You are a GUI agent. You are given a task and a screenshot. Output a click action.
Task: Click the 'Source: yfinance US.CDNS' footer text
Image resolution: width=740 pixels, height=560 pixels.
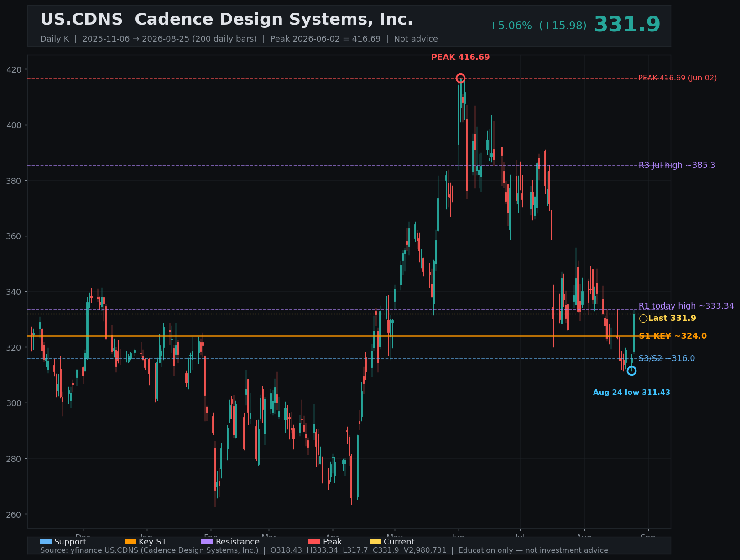pos(324,550)
